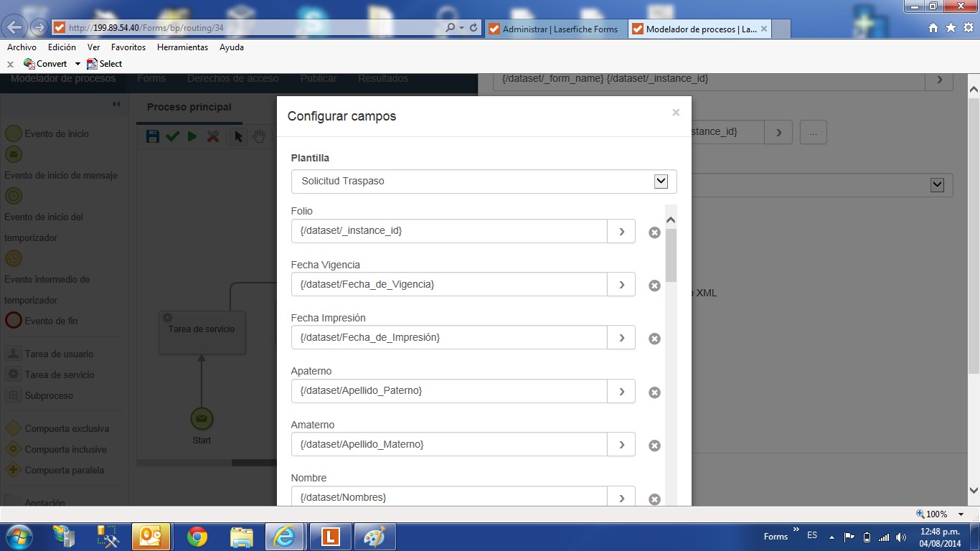Viewport: 980px width, 551px height.
Task: Select the Start message event on canvas
Action: 202,419
